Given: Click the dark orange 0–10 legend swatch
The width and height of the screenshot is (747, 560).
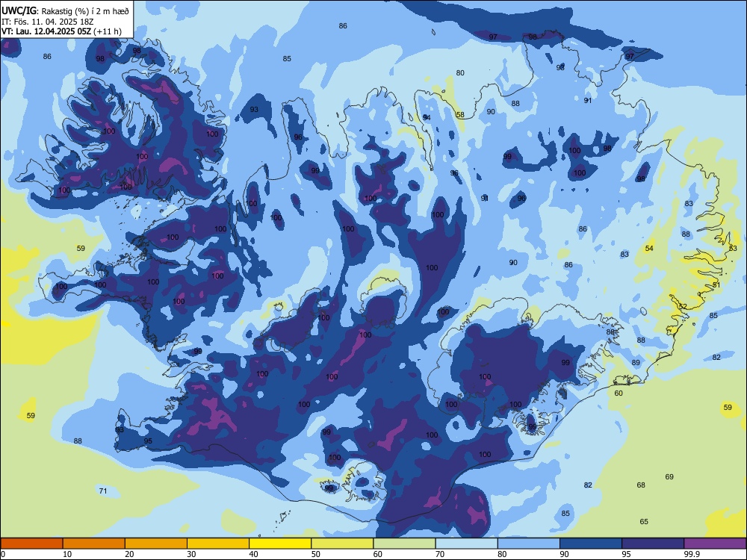Looking at the screenshot, I should pos(31,544).
